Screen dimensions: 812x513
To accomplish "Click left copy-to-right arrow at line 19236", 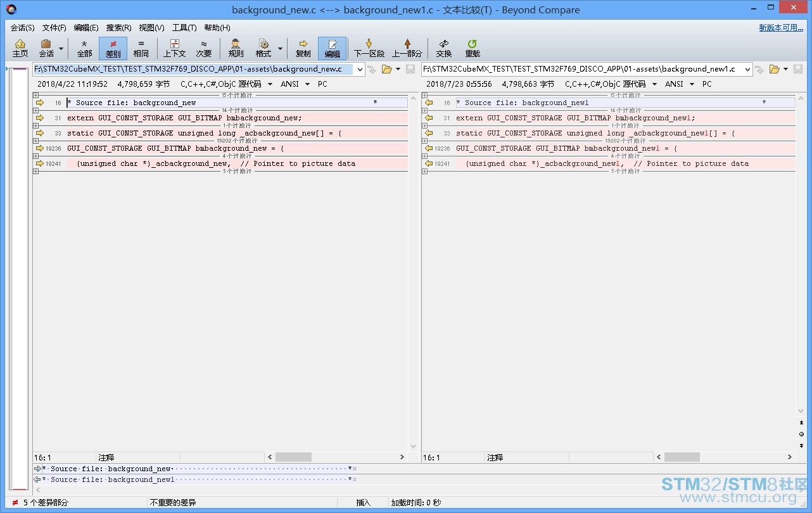I will 40,148.
